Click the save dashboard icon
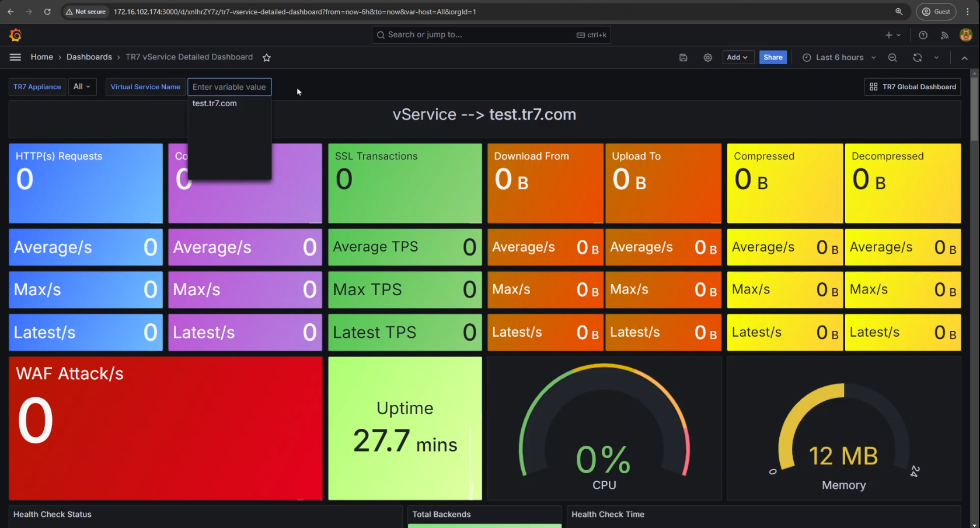This screenshot has height=528, width=980. coord(683,57)
